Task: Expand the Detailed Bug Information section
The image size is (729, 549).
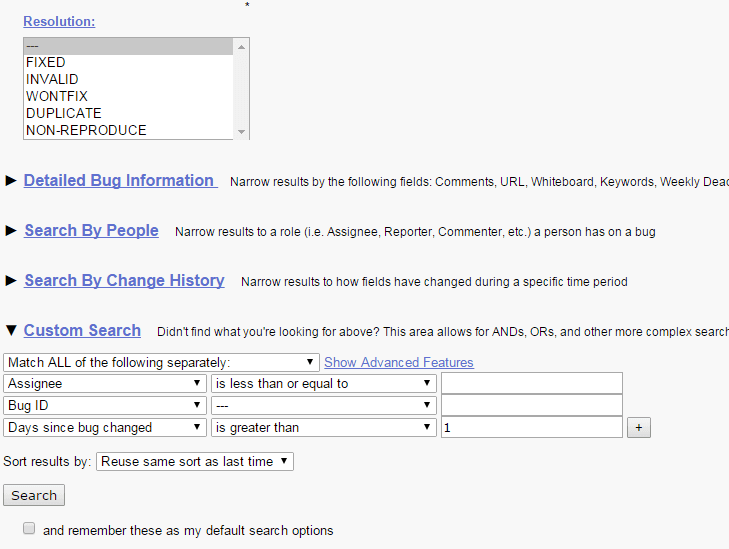Action: 118,181
